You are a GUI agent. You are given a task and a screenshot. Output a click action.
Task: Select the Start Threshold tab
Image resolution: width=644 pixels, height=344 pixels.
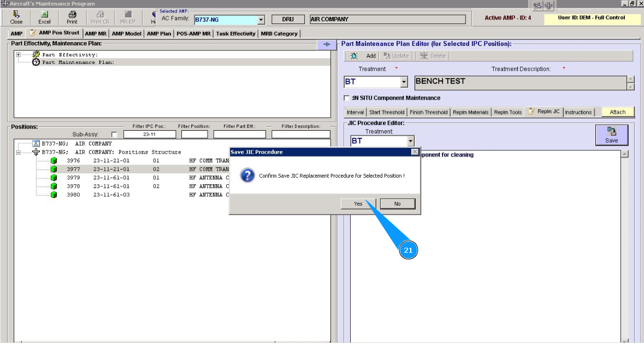point(387,112)
